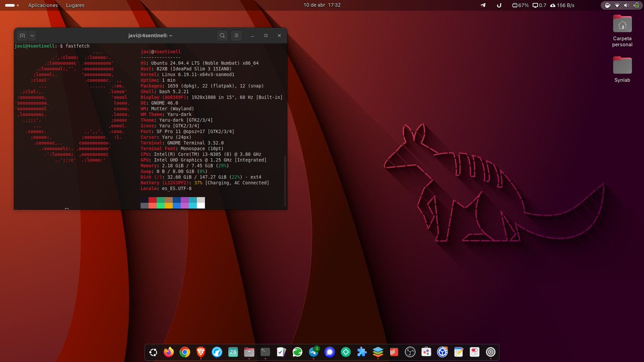644x362 pixels.
Task: Open Telegram with 3 badge in dock
Action: pos(313,352)
